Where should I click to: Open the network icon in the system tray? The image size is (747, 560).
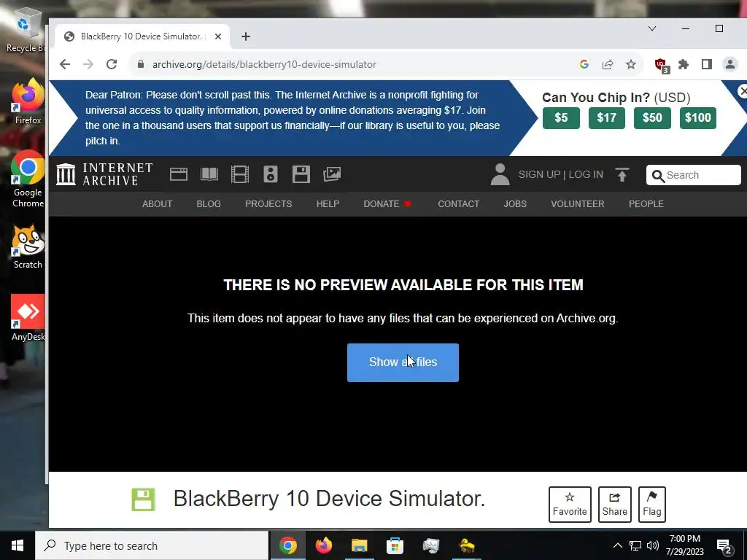(x=635, y=545)
